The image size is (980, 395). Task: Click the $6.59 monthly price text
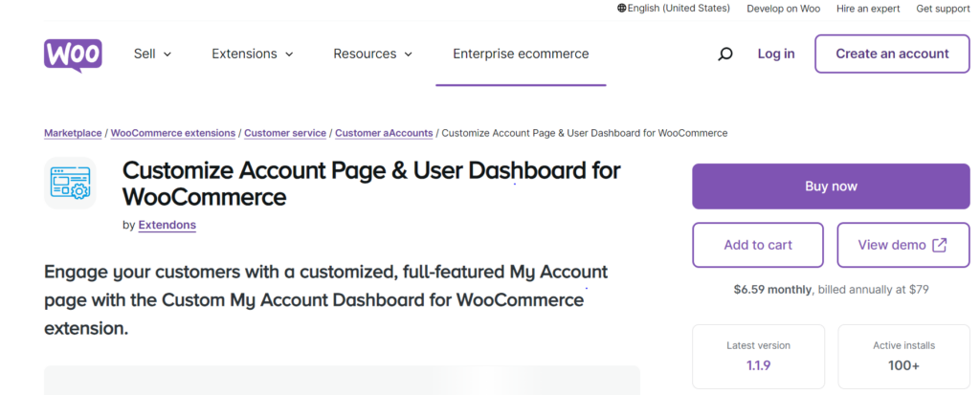[773, 290]
